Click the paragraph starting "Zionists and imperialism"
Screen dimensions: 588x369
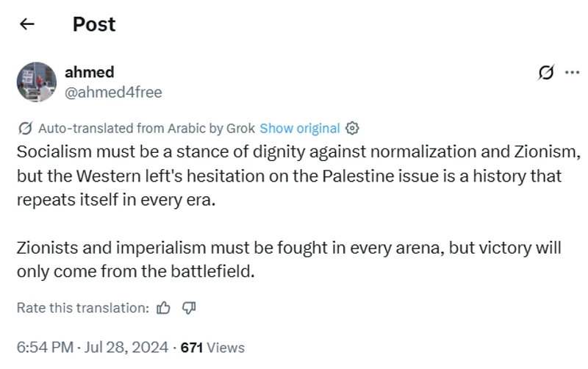point(288,259)
